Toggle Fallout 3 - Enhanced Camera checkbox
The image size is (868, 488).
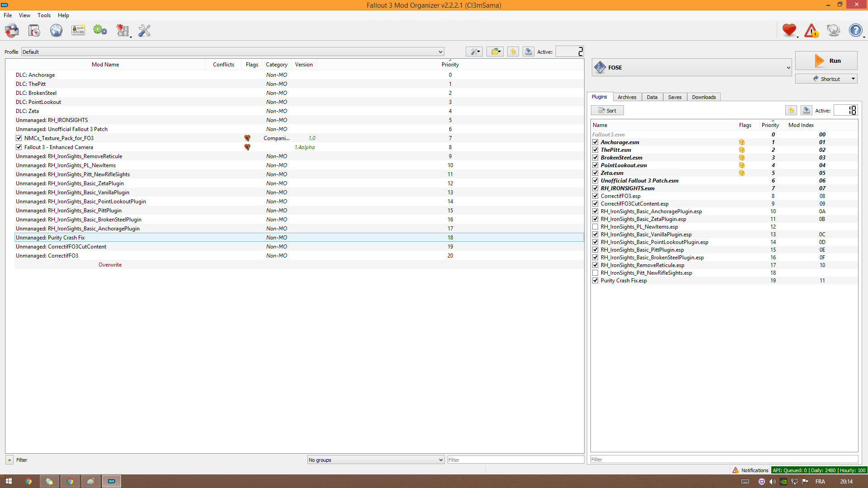pyautogui.click(x=19, y=147)
